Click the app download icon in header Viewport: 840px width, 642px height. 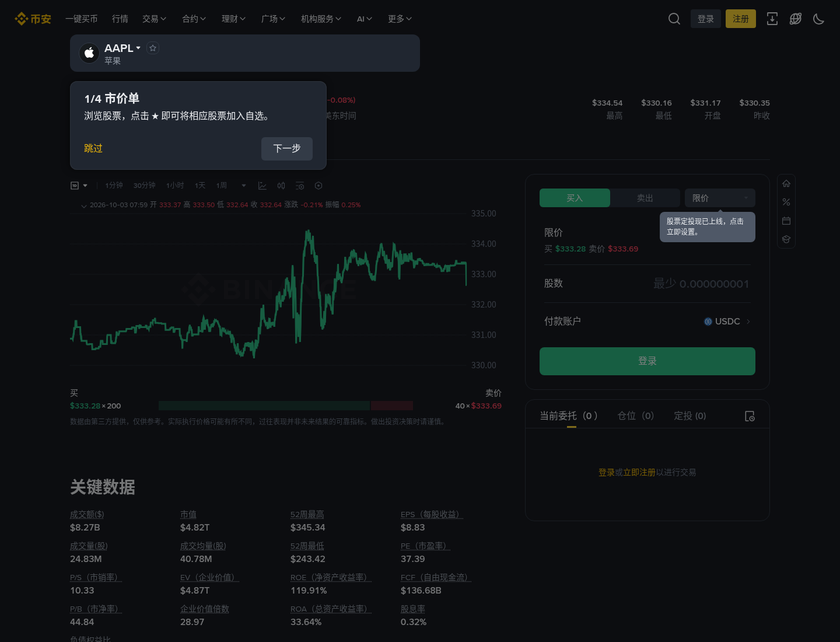(772, 19)
